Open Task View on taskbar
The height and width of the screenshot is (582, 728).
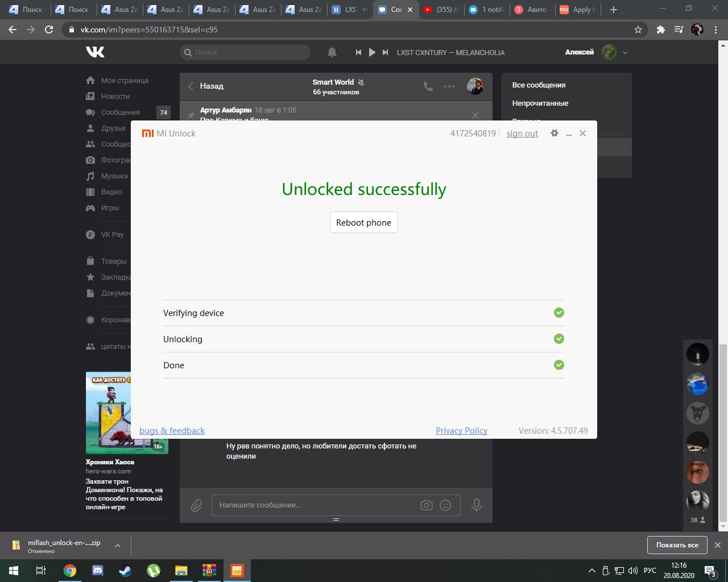[41, 571]
